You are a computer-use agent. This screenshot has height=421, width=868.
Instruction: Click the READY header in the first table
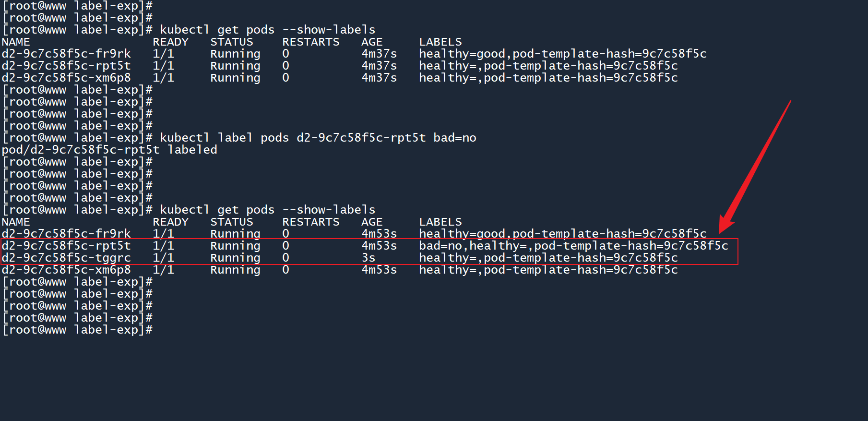coord(170,42)
